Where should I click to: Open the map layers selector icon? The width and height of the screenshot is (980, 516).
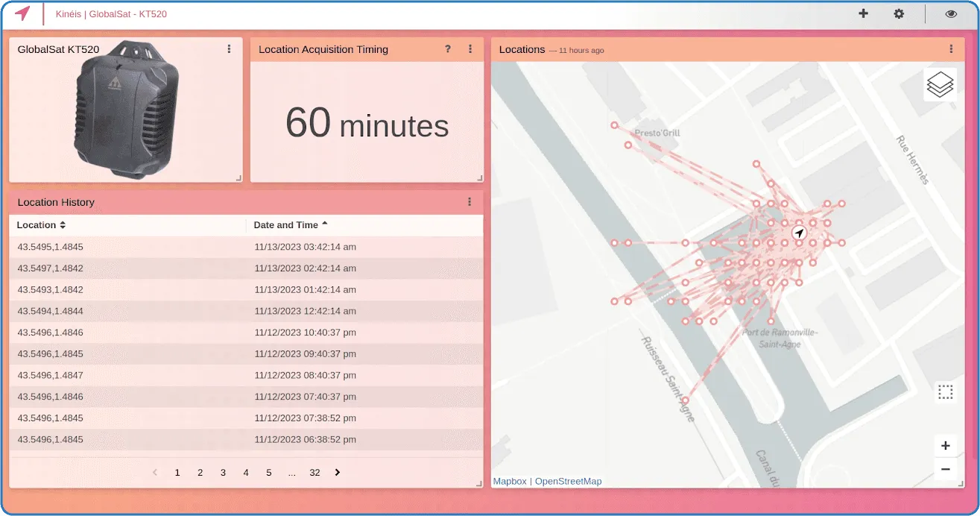[x=940, y=84]
